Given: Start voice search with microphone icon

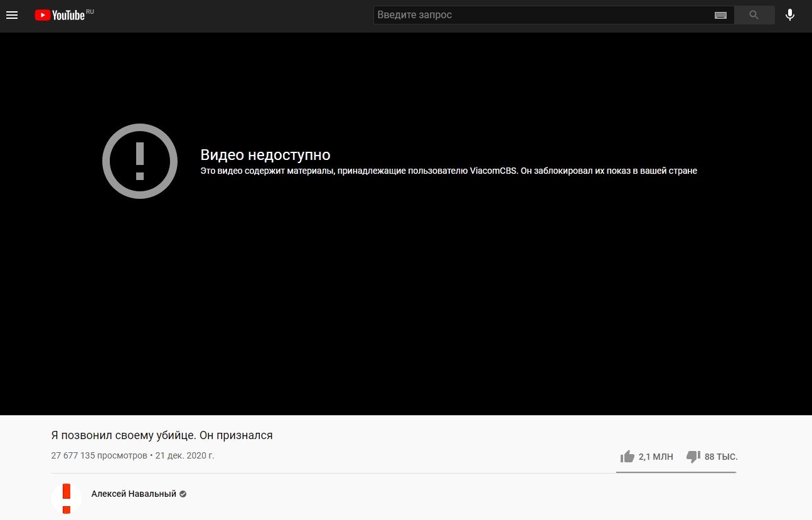Looking at the screenshot, I should click(789, 15).
